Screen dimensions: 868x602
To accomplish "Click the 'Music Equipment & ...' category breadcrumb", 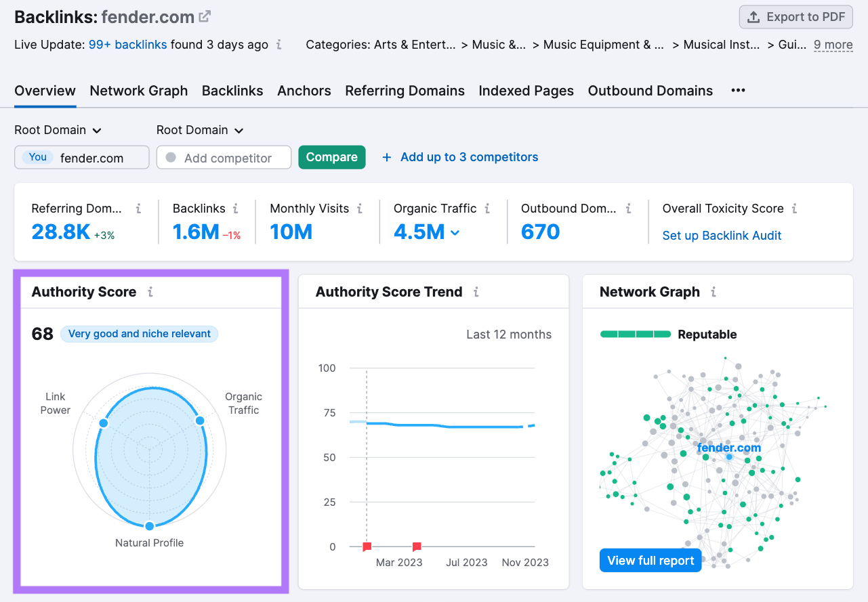I will pos(604,45).
